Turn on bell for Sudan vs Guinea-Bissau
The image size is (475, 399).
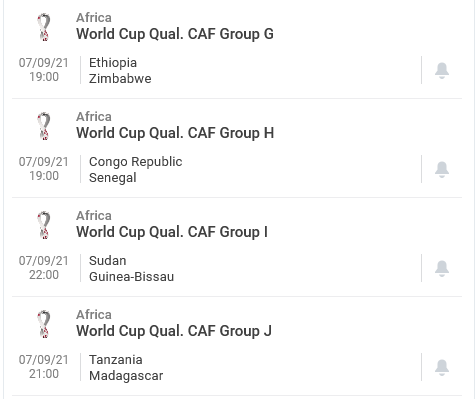pyautogui.click(x=442, y=268)
